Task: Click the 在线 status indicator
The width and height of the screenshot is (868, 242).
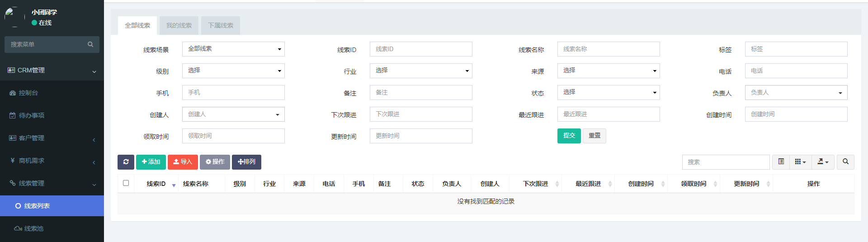Action: [42, 23]
